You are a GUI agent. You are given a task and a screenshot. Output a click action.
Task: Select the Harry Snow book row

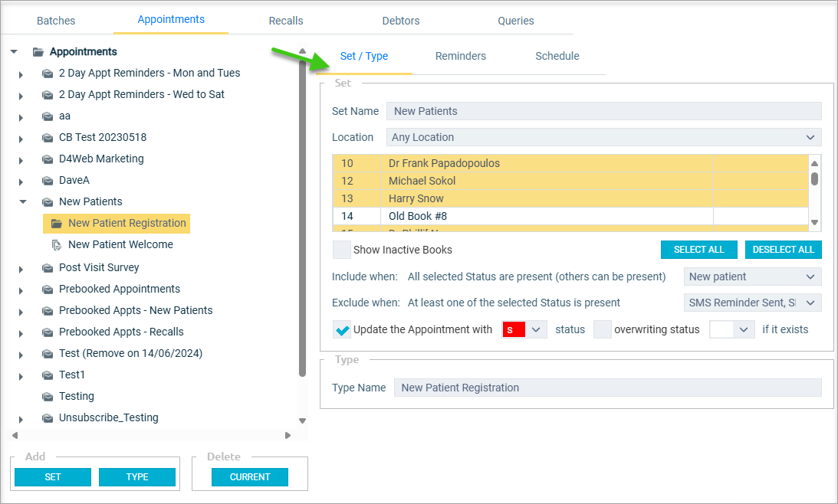[570, 198]
